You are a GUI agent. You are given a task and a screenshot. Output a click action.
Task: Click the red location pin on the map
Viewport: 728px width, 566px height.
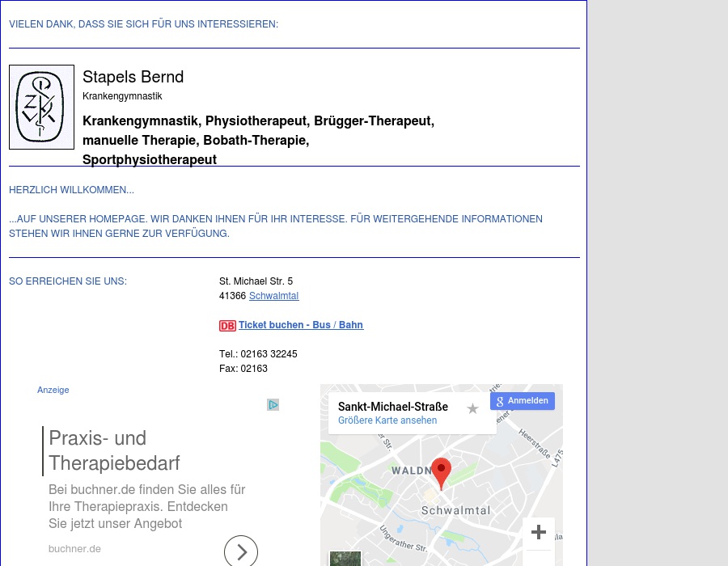(x=442, y=473)
